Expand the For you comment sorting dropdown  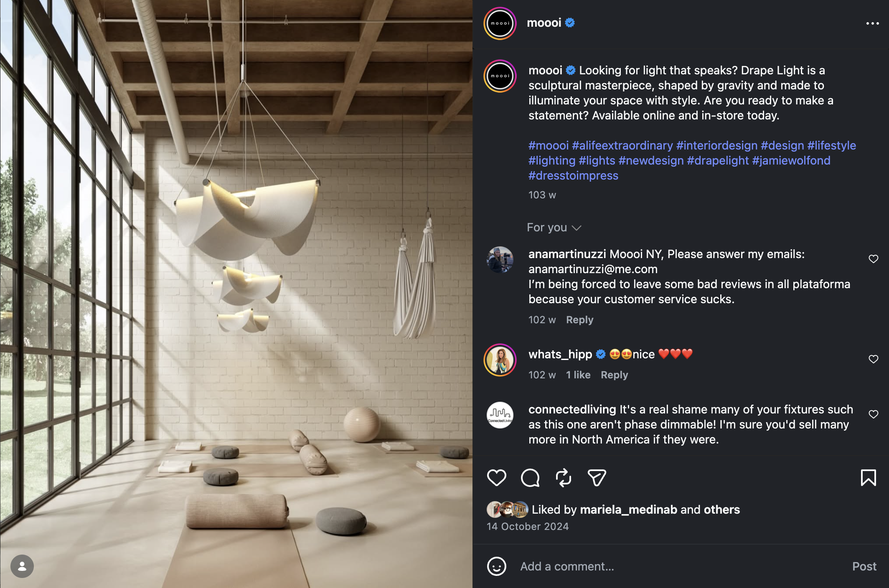coord(554,228)
